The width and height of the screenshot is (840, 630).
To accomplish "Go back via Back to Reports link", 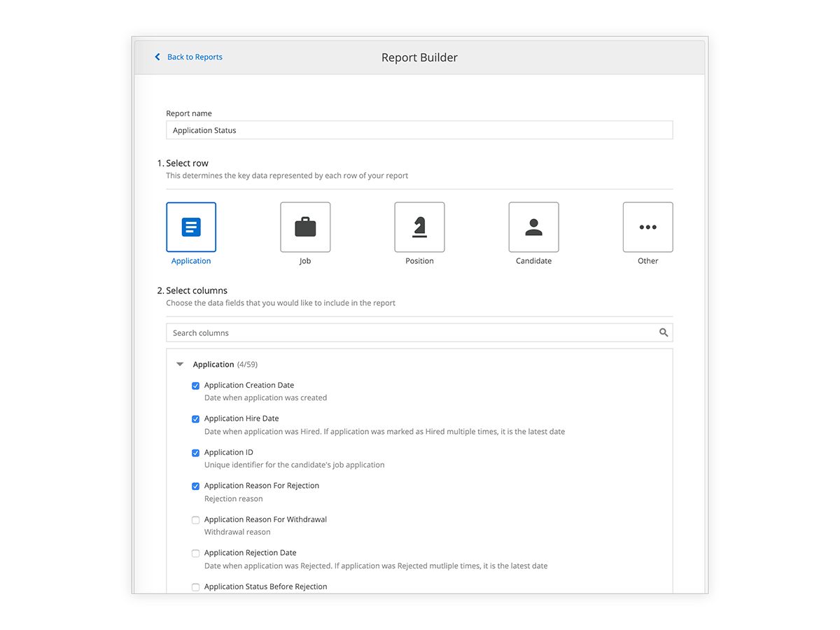I will pos(195,57).
